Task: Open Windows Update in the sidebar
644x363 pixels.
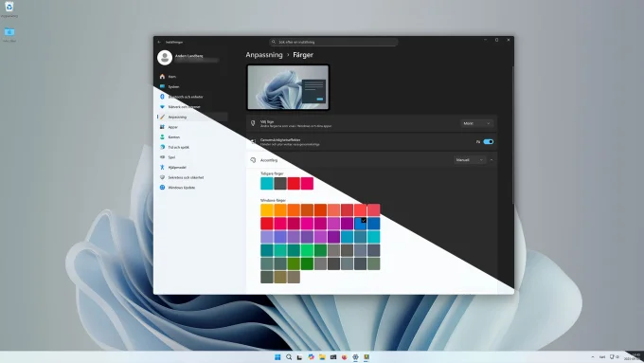Action: [192, 188]
